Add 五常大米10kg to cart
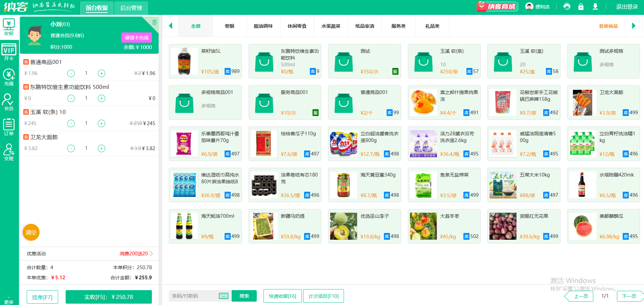The image size is (644, 305). pyautogui.click(x=524, y=185)
